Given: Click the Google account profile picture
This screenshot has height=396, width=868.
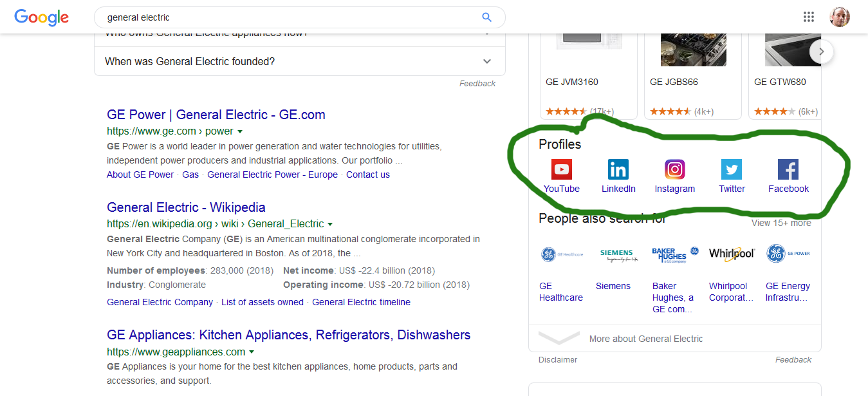Looking at the screenshot, I should [x=840, y=17].
